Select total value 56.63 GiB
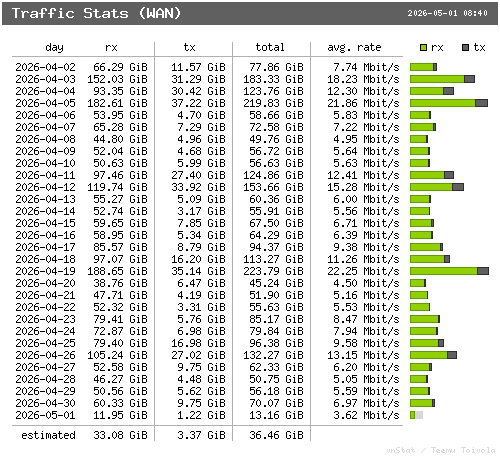This screenshot has width=500, height=458. click(276, 163)
